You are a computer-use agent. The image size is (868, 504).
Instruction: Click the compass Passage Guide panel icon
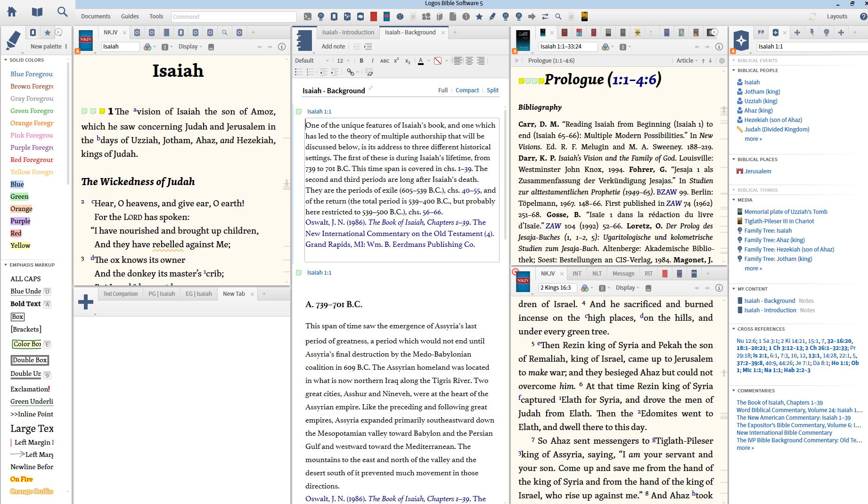click(x=741, y=40)
